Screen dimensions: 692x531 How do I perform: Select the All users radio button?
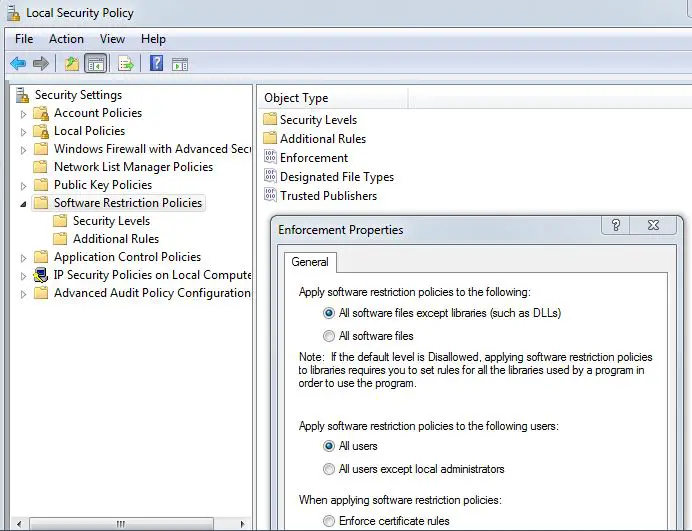[x=329, y=446]
